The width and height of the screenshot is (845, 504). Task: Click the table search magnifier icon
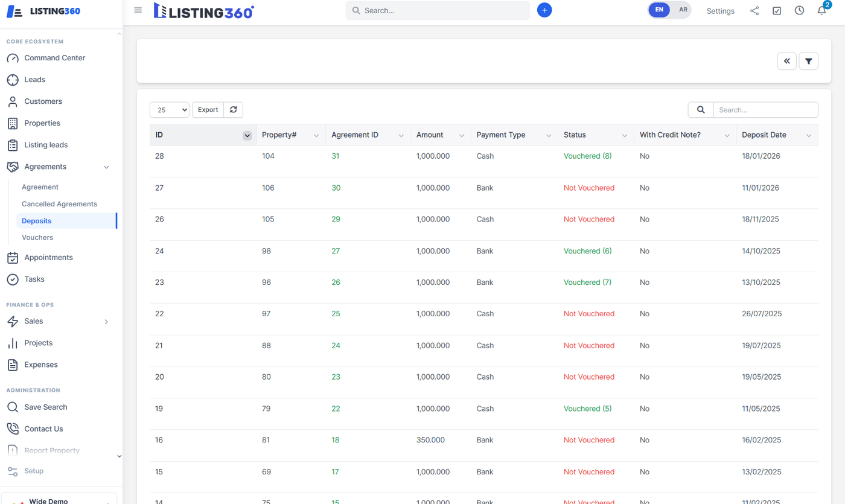coord(701,110)
